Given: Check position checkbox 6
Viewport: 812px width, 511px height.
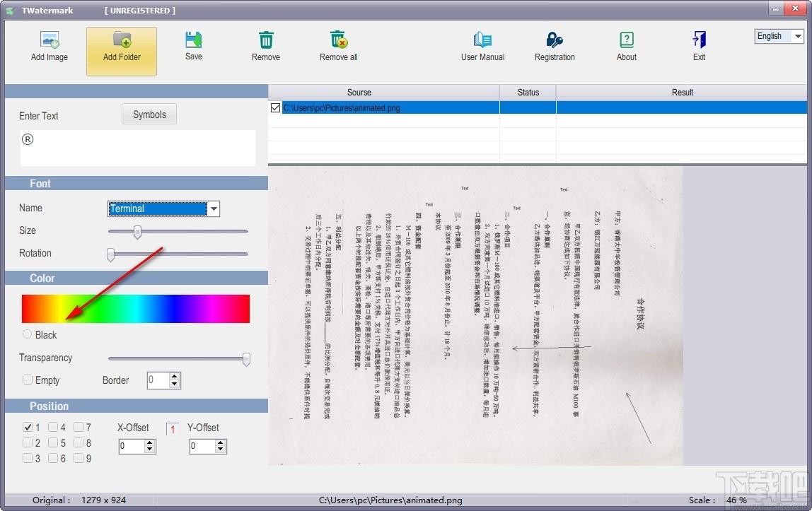Looking at the screenshot, I should pyautogui.click(x=53, y=458).
